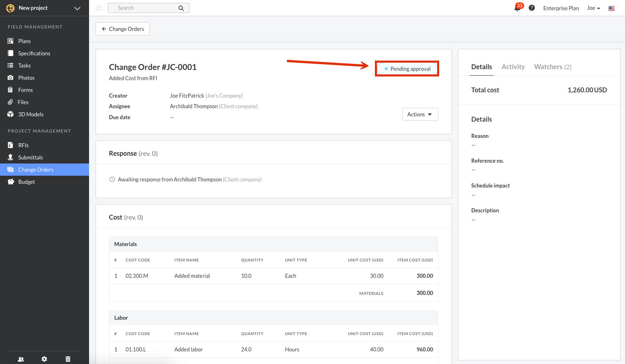The width and height of the screenshot is (625, 364).
Task: Click in the Search field
Action: click(142, 8)
